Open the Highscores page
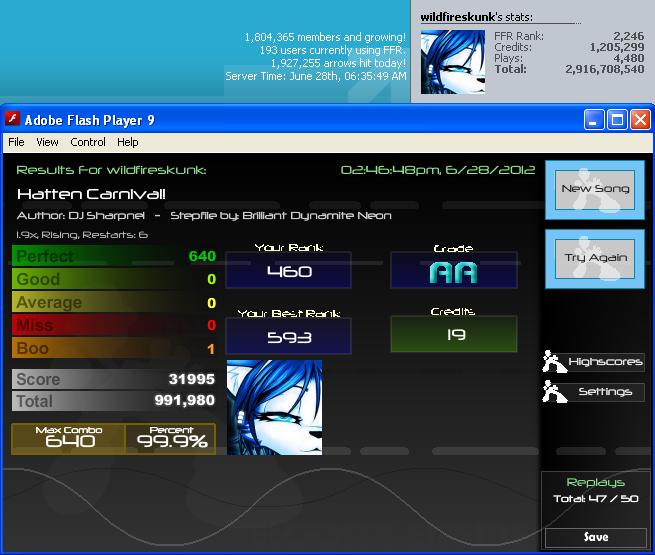Image resolution: width=655 pixels, height=555 pixels. click(605, 362)
